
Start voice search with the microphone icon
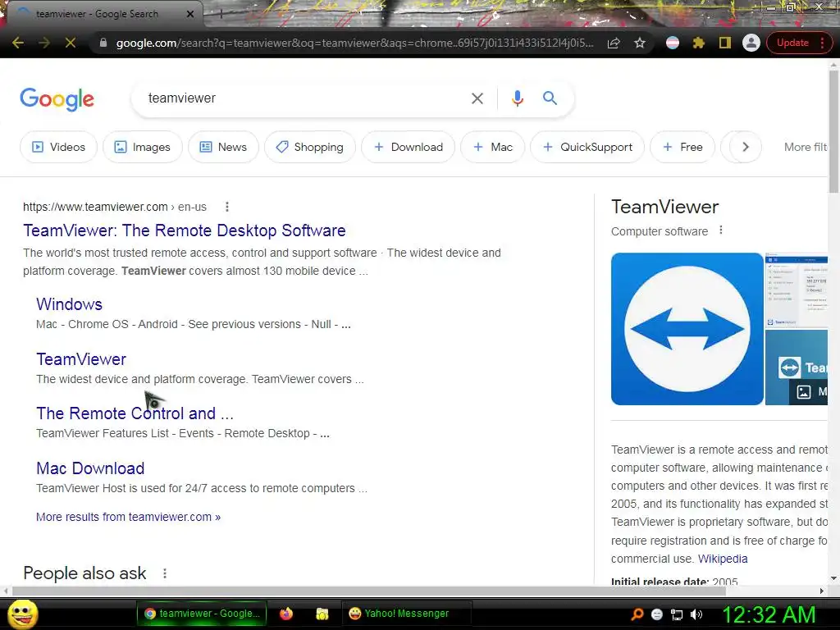(517, 98)
